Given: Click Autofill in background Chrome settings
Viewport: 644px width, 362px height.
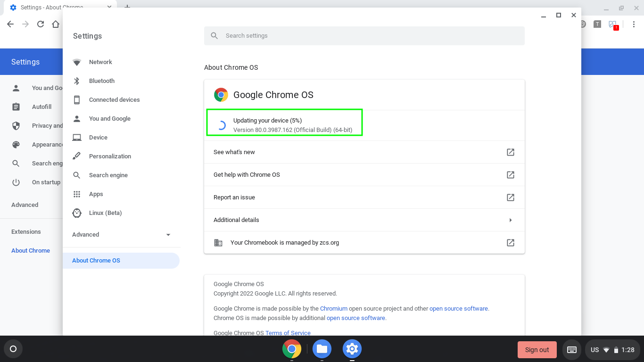Looking at the screenshot, I should (41, 107).
